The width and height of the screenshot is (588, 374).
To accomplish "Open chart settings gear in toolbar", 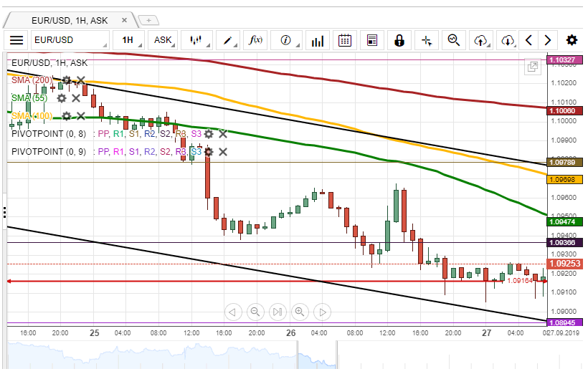I will pos(572,40).
